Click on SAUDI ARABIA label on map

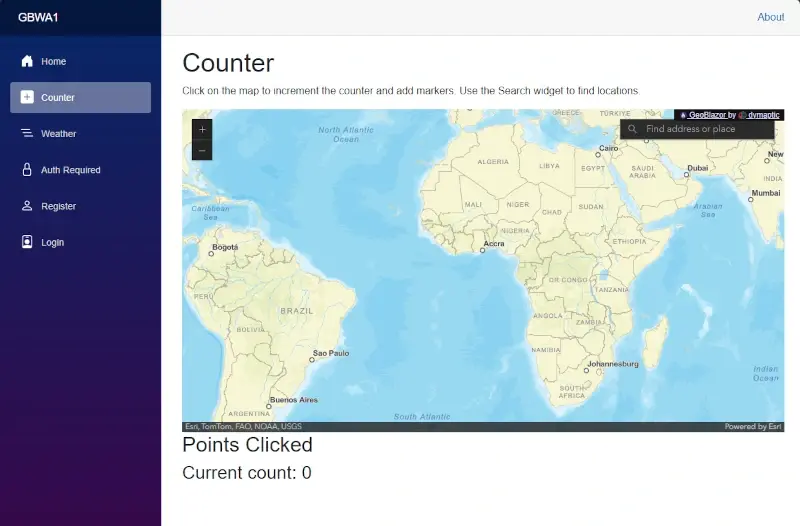642,171
